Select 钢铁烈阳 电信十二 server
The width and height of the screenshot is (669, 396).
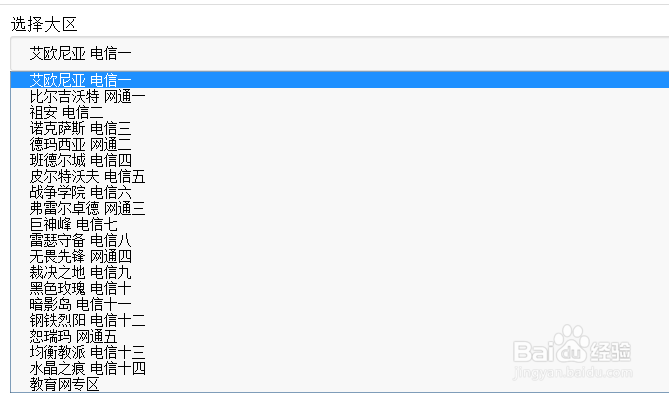pos(340,320)
